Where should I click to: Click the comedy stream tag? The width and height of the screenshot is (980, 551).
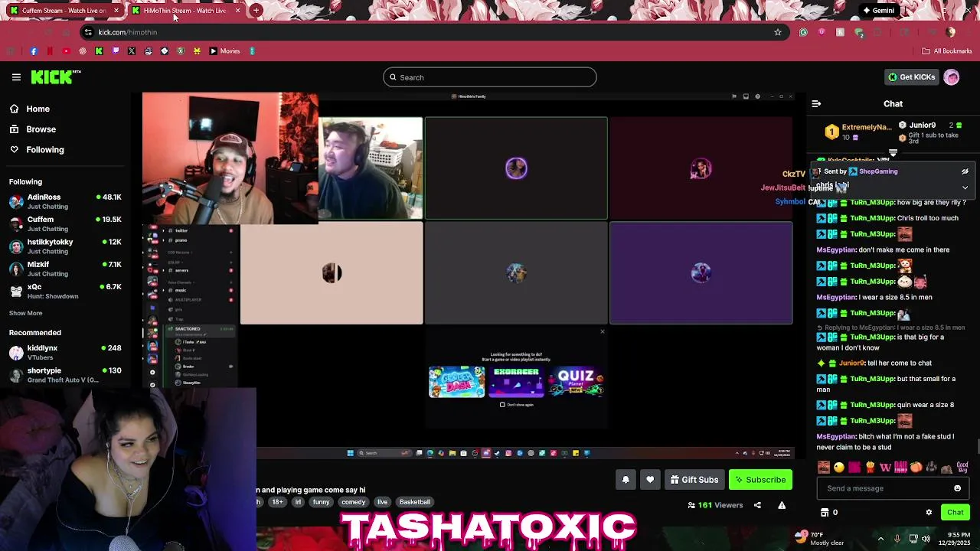coord(353,502)
